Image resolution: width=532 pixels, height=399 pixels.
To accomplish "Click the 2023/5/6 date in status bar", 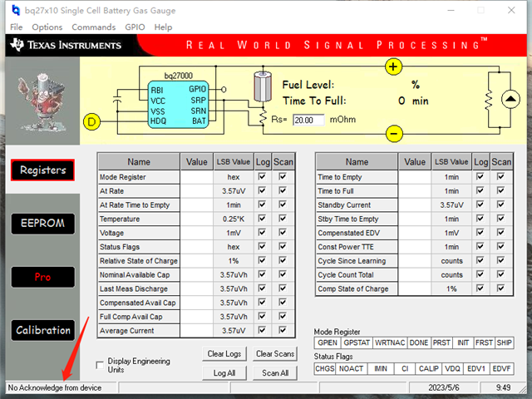I will click(x=443, y=388).
